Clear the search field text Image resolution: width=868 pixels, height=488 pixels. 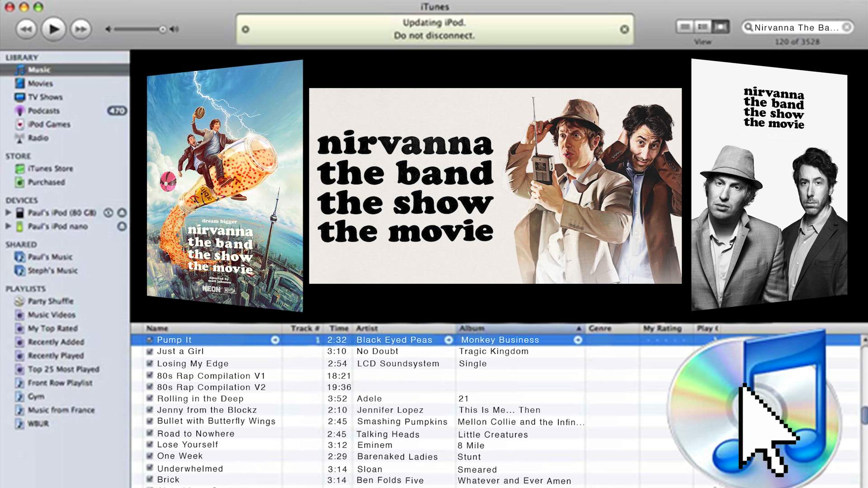point(847,28)
